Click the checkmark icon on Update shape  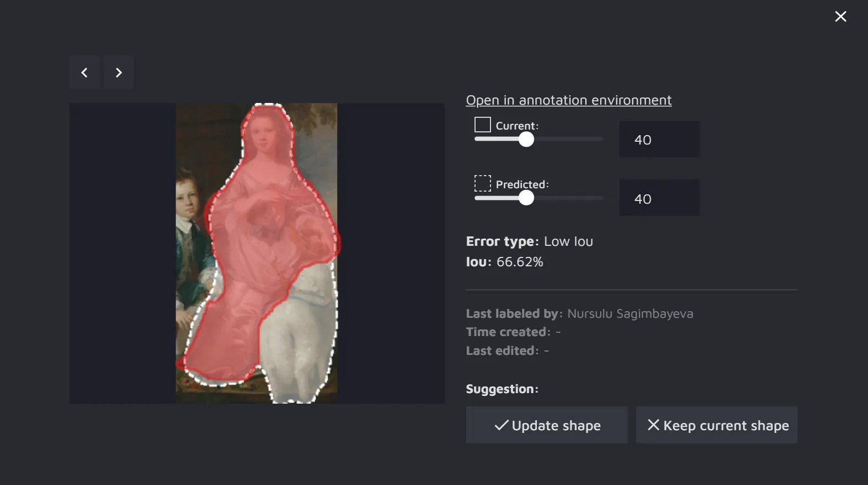pyautogui.click(x=502, y=425)
